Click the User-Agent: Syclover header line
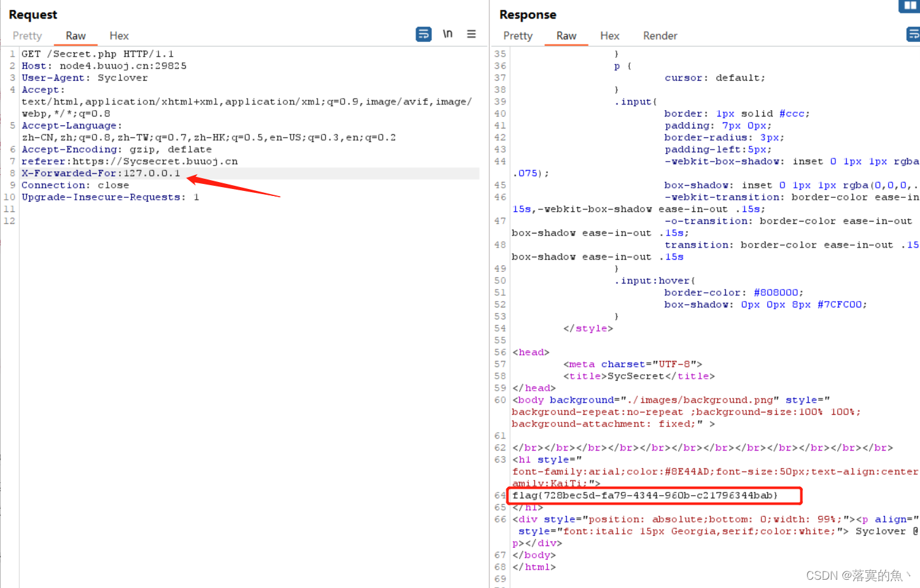The width and height of the screenshot is (920, 588). [x=85, y=78]
